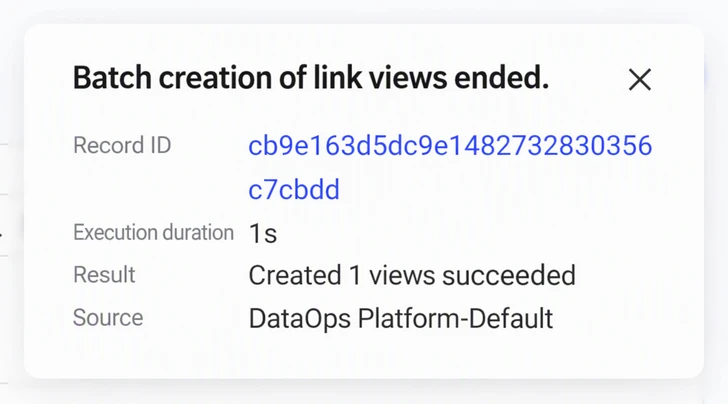Select 'Created 1 views succeeded' text
The image size is (728, 404).
tap(412, 275)
